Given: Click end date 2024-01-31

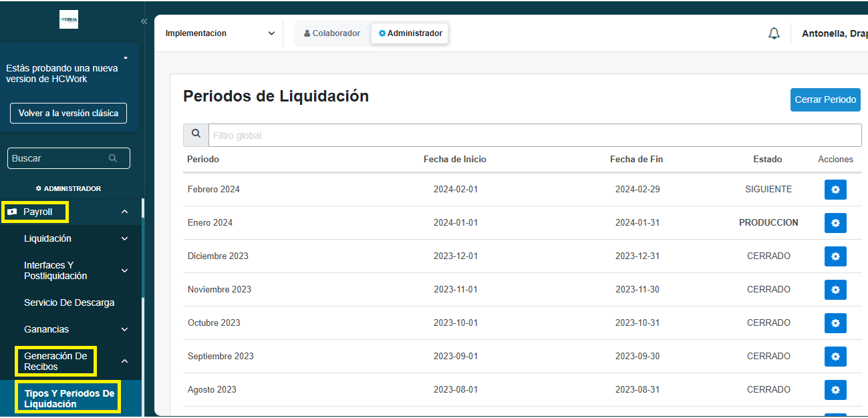Looking at the screenshot, I should click(x=637, y=223).
